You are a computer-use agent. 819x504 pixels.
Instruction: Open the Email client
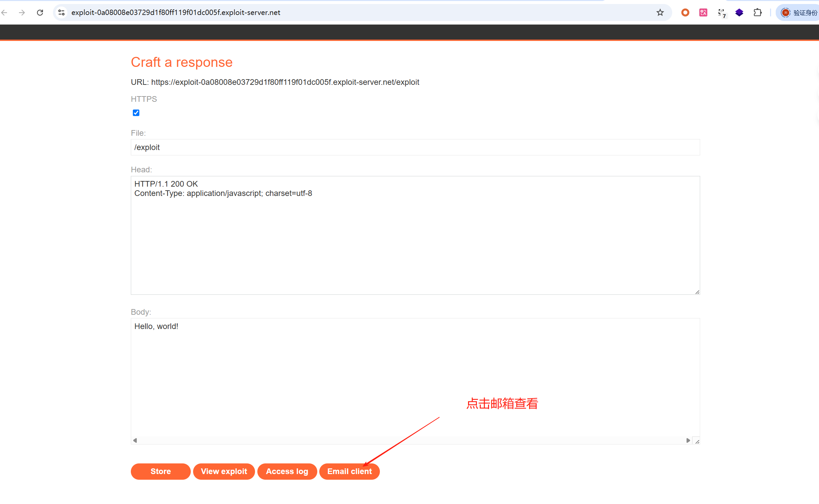(x=349, y=471)
